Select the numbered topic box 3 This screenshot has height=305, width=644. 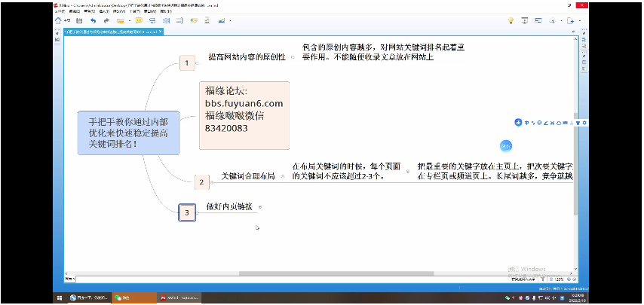187,212
